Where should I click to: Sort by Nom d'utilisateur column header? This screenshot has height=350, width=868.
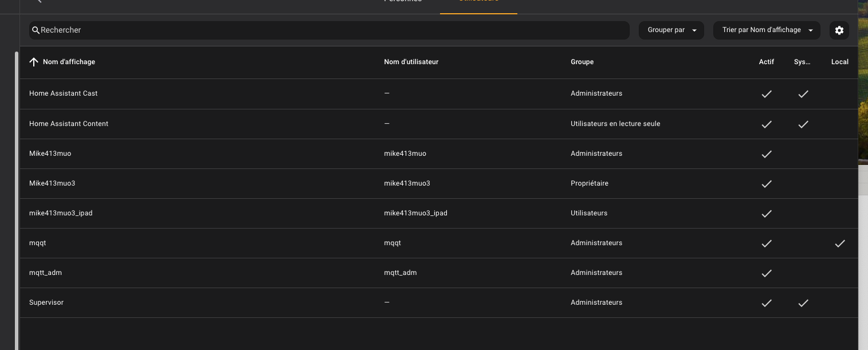click(411, 62)
